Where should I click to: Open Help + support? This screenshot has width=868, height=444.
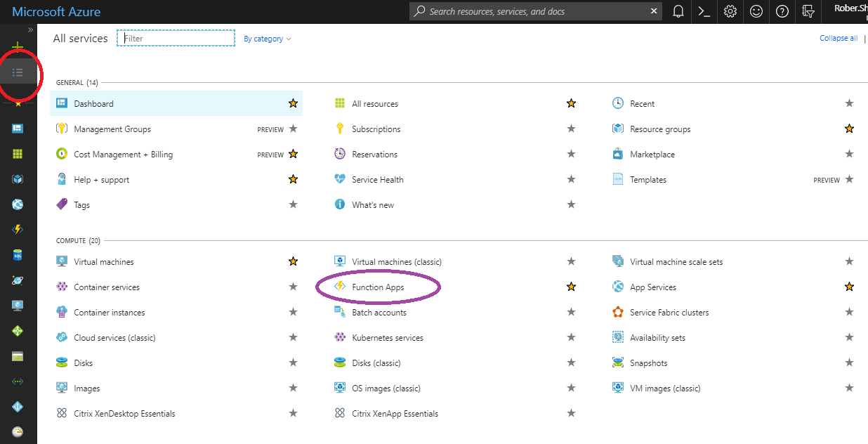102,180
